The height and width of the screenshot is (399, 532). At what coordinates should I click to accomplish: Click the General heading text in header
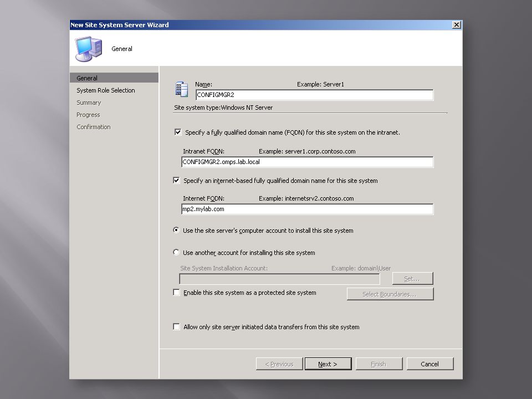point(122,49)
